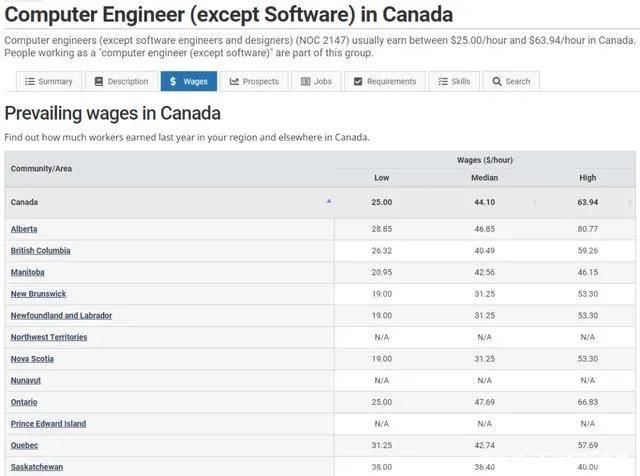Open the Jobs tab icon
This screenshot has height=476, width=640.
pyautogui.click(x=306, y=82)
